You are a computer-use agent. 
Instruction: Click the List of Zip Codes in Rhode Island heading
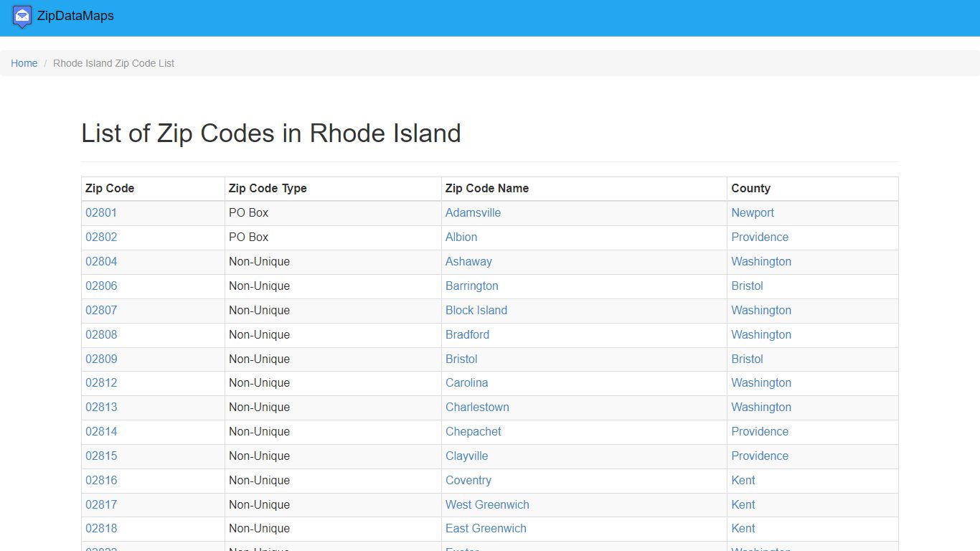[x=271, y=133]
